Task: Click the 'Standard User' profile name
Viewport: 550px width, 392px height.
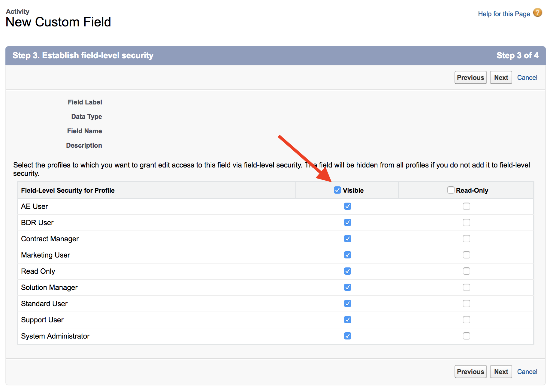Action: [44, 304]
